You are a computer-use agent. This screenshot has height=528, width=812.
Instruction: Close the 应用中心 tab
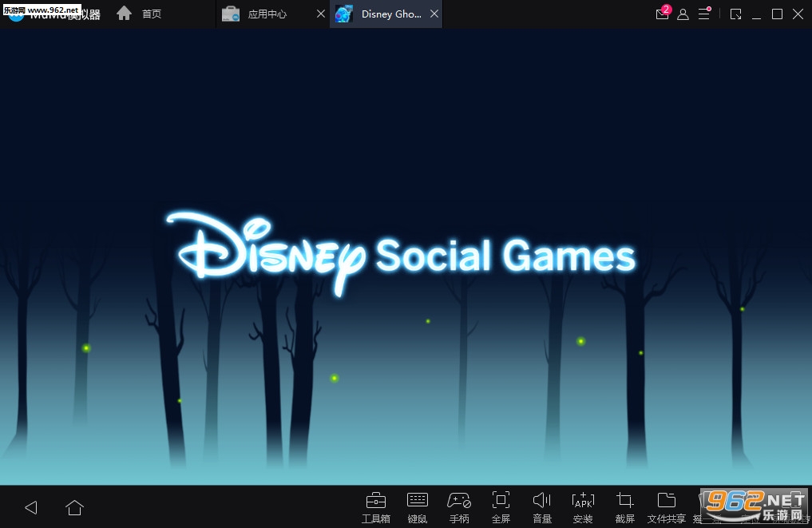click(321, 14)
